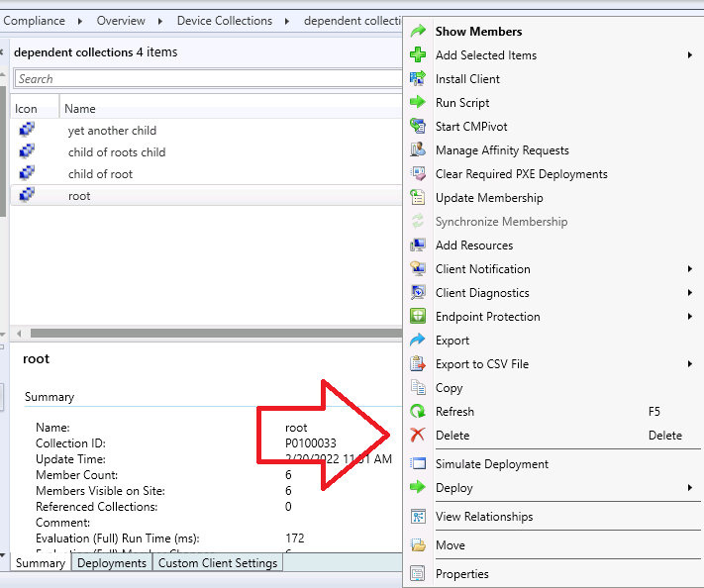The height and width of the screenshot is (588, 704).
Task: Click the Add Selected Items plus icon
Action: coord(418,54)
